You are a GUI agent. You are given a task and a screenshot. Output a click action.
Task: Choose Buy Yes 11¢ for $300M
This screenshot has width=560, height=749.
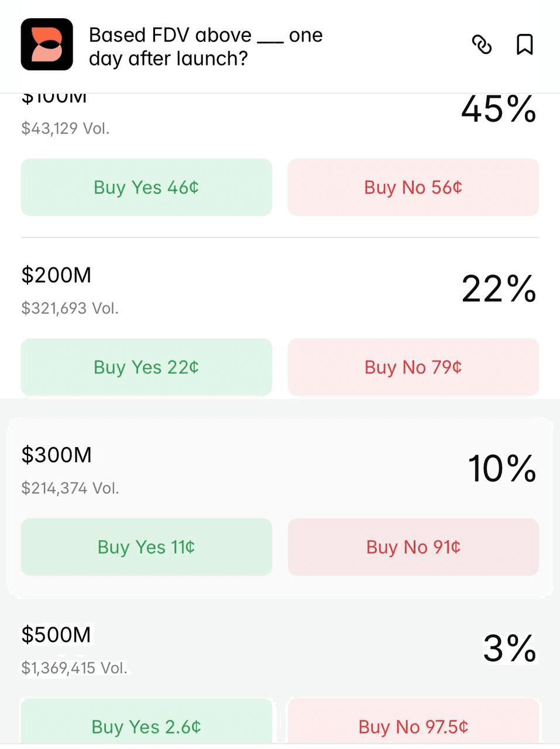coord(146,547)
